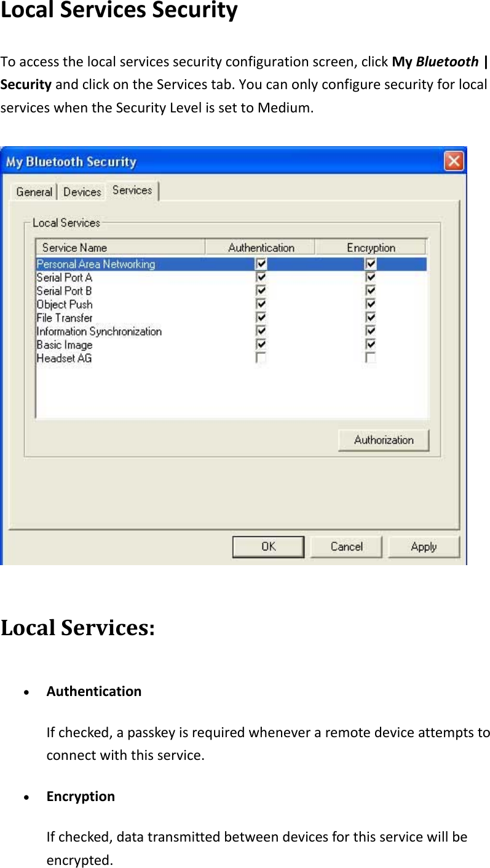This screenshot has width=490, height=868.
Task: Close the My Bluetooth Security dialog
Action: tap(454, 162)
